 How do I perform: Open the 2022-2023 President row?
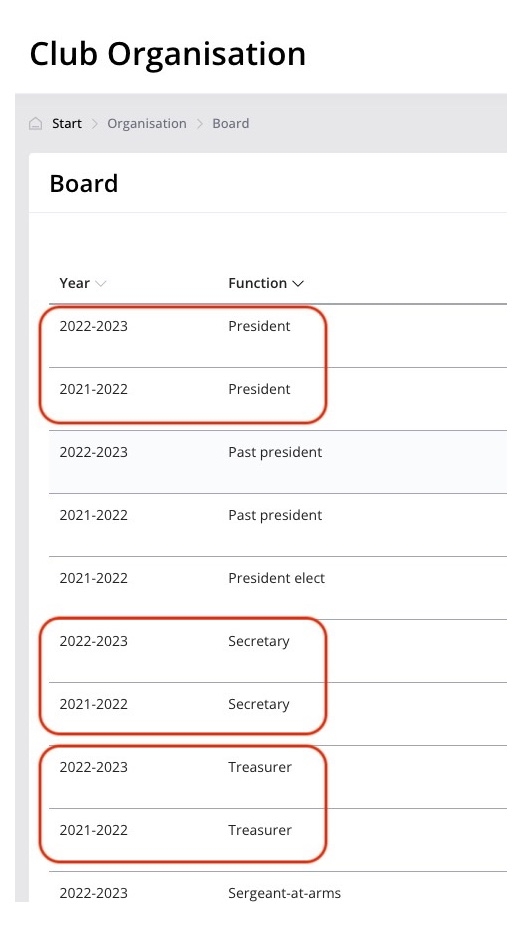278,336
